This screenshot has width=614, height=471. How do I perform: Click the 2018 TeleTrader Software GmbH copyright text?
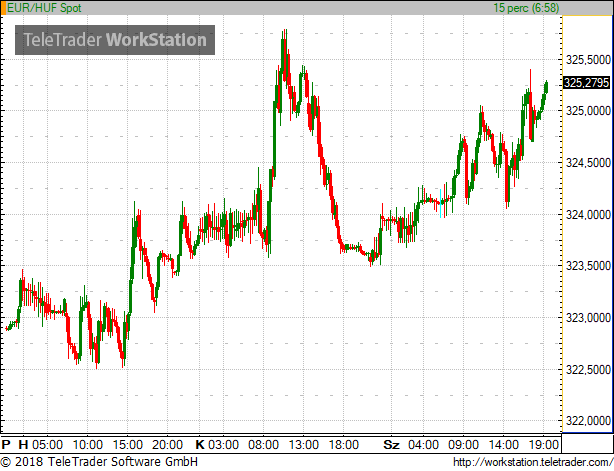coord(99,462)
